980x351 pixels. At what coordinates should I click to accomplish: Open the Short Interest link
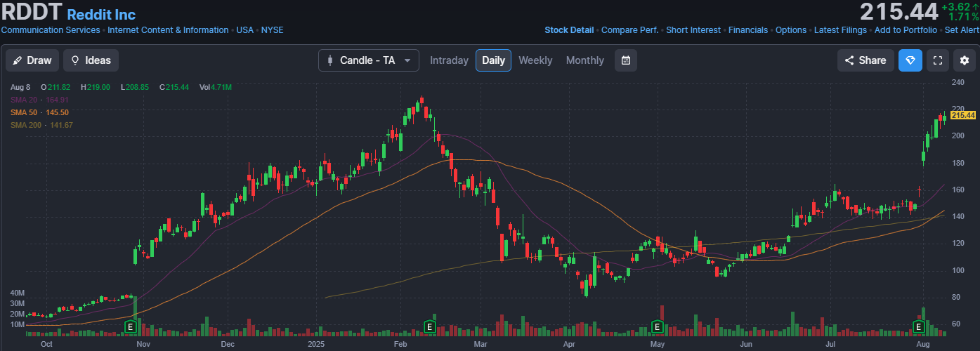[x=693, y=30]
